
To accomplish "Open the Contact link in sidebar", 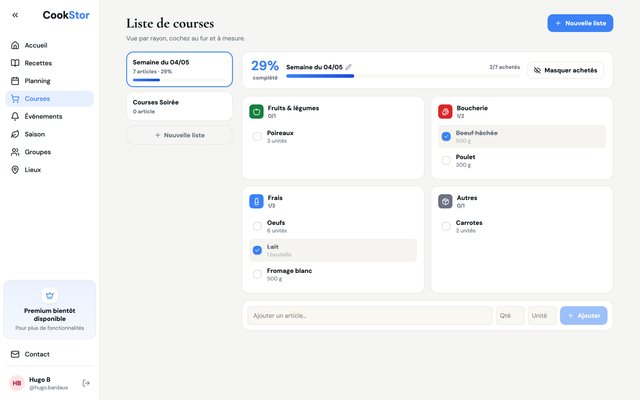I will pyautogui.click(x=49, y=354).
